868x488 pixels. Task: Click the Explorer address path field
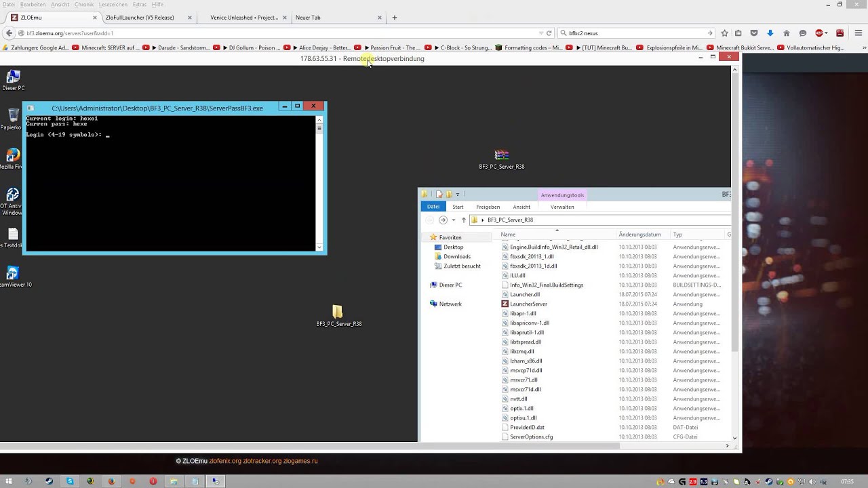(x=600, y=220)
